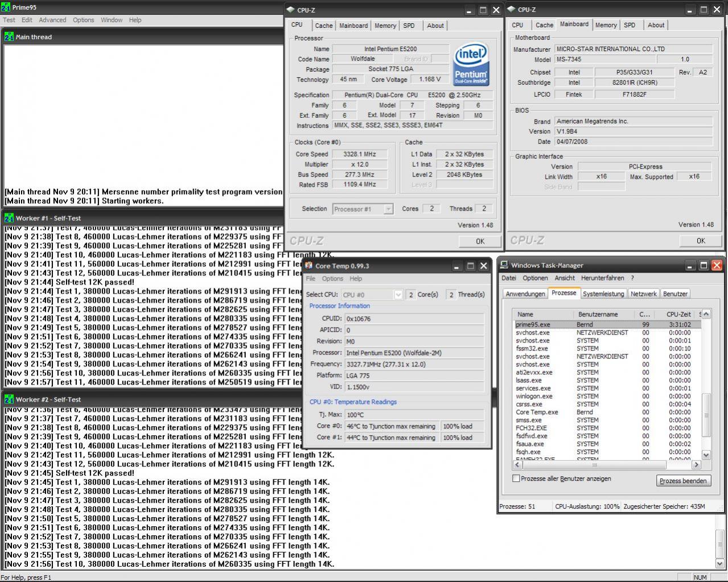Click OK in the left CPU-Z window
728x582 pixels.
point(480,241)
